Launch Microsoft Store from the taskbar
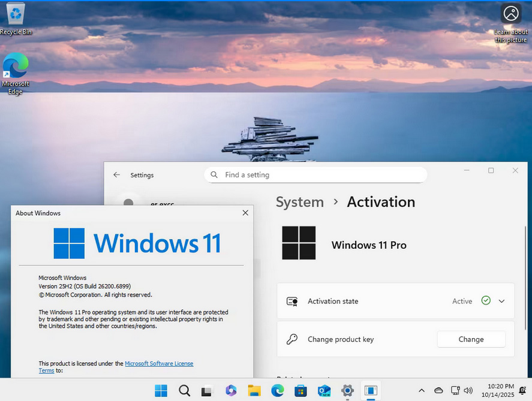532x401 pixels. tap(300, 391)
